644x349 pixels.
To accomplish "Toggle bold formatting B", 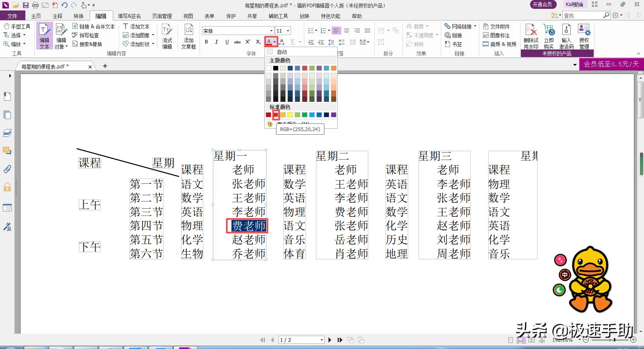I will coord(206,42).
